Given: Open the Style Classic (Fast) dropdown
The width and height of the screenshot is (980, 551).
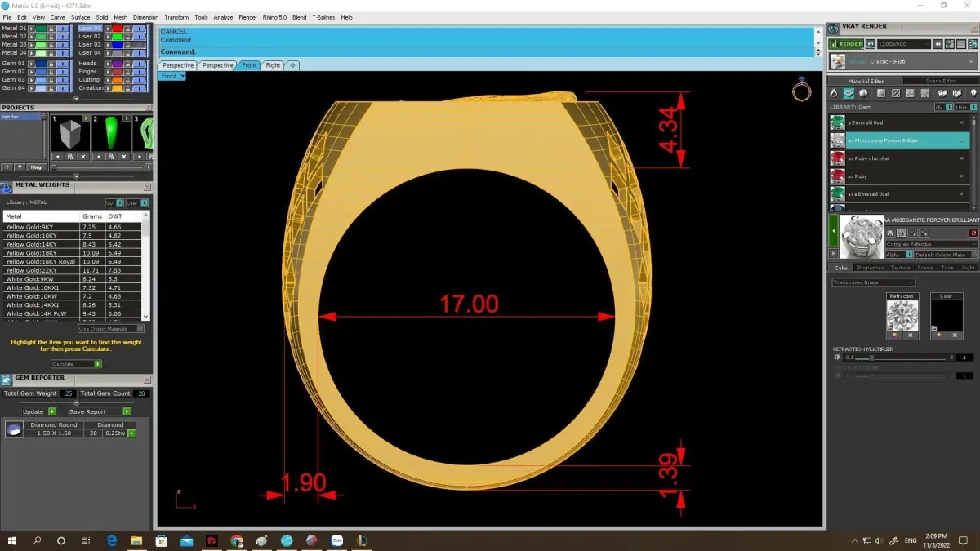Looking at the screenshot, I should (904, 61).
